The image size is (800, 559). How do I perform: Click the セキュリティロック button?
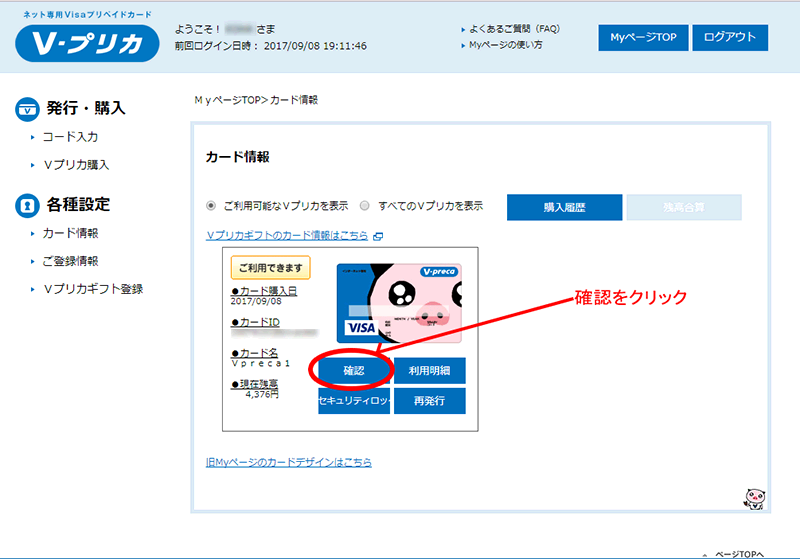(x=354, y=401)
